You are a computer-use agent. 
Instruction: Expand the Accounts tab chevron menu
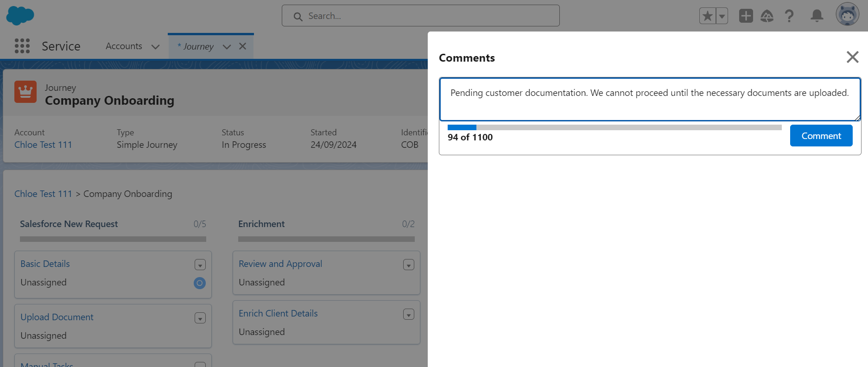point(156,47)
